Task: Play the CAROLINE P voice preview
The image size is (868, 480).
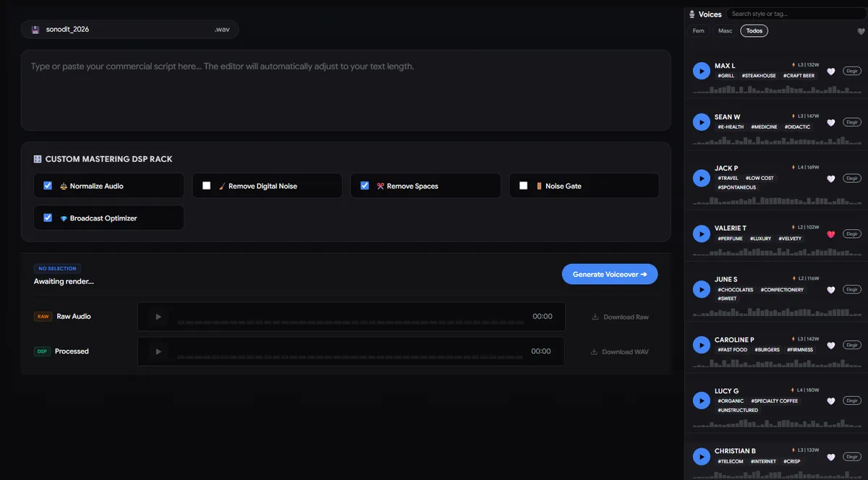Action: tap(701, 345)
